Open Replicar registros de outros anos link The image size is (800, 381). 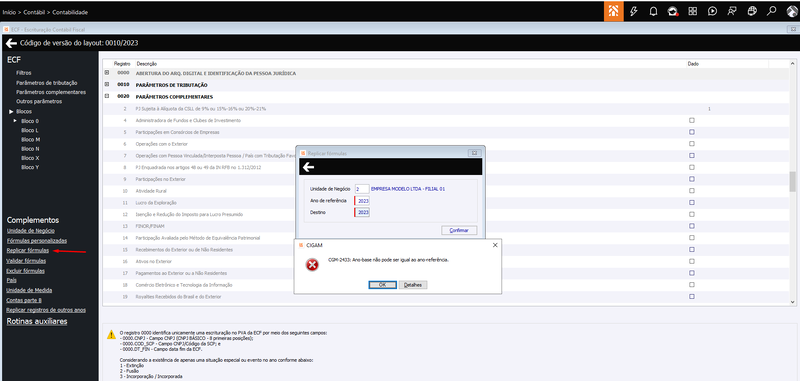(x=46, y=310)
